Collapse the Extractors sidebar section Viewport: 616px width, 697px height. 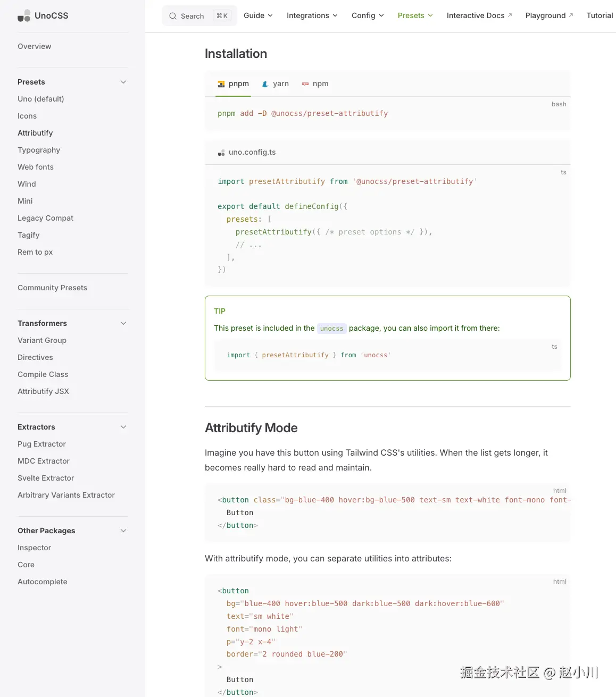pyautogui.click(x=123, y=427)
